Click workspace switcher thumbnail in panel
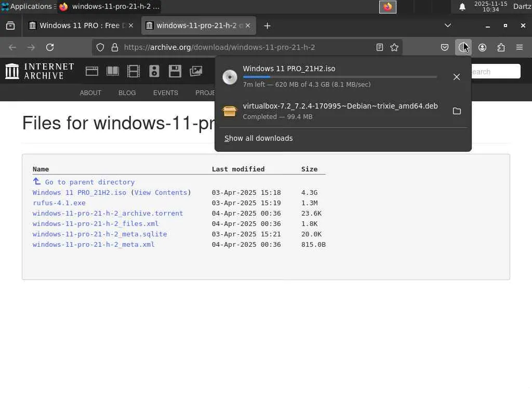This screenshot has height=399, width=532. click(x=388, y=7)
